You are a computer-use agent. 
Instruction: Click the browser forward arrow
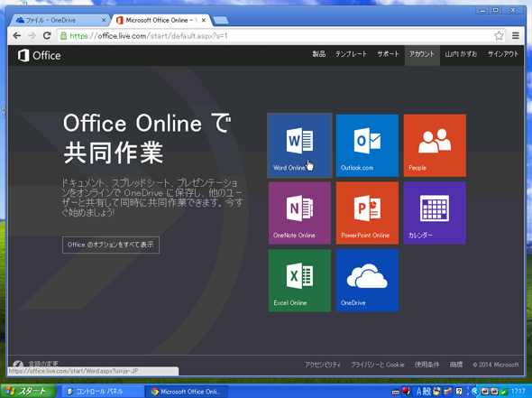click(32, 36)
